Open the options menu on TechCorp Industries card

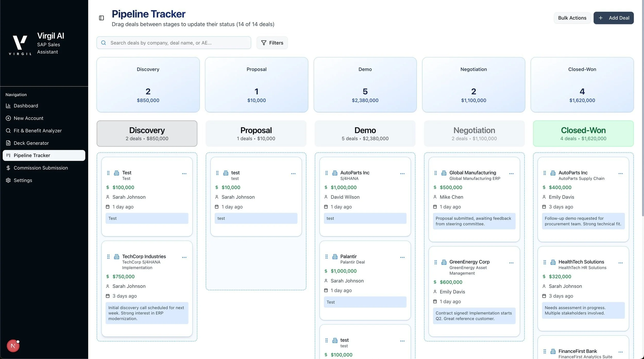click(x=184, y=257)
